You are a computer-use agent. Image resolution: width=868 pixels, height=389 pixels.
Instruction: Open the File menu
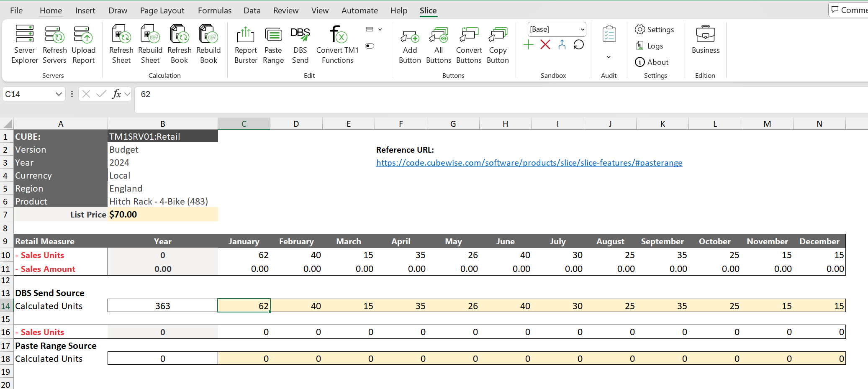(16, 10)
